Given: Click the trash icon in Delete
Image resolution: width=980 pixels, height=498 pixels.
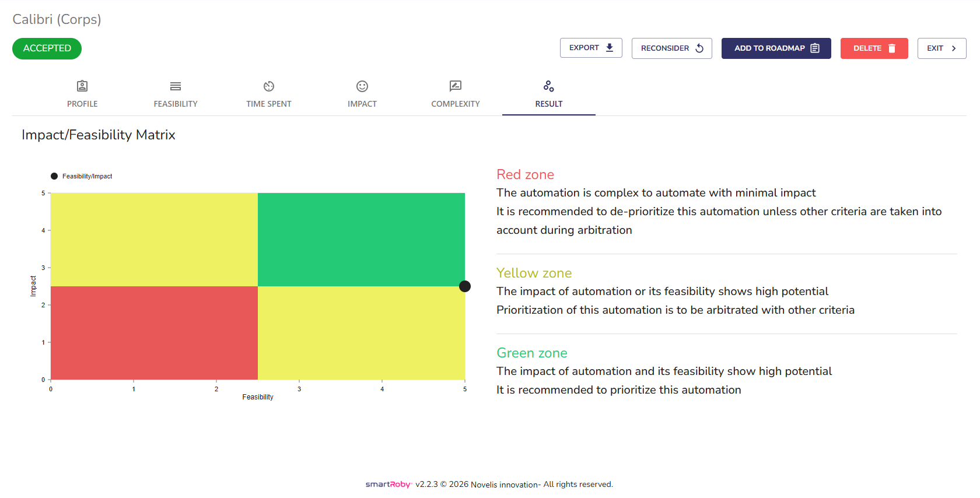Looking at the screenshot, I should point(892,48).
